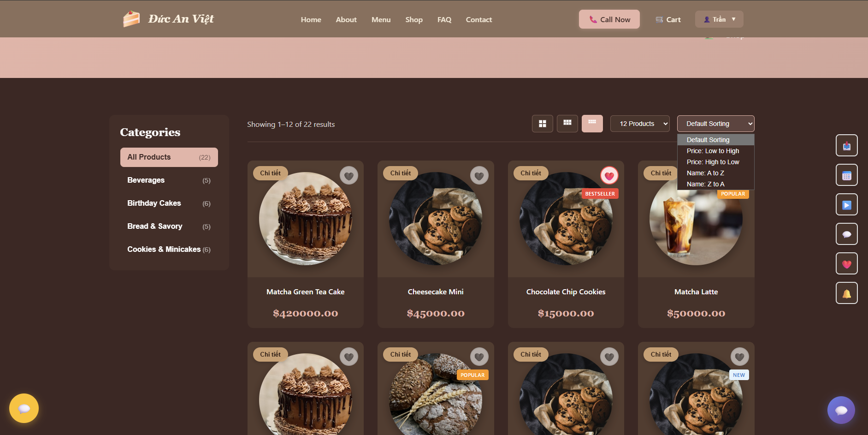Image resolution: width=868 pixels, height=435 pixels.
Task: Click the bread image on POPULAR card
Action: [x=436, y=394]
